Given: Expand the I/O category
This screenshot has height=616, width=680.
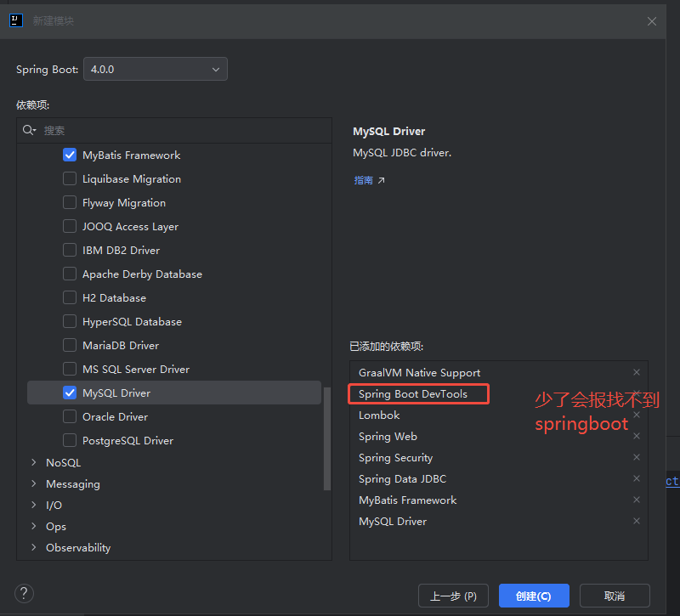Looking at the screenshot, I should click(x=34, y=505).
